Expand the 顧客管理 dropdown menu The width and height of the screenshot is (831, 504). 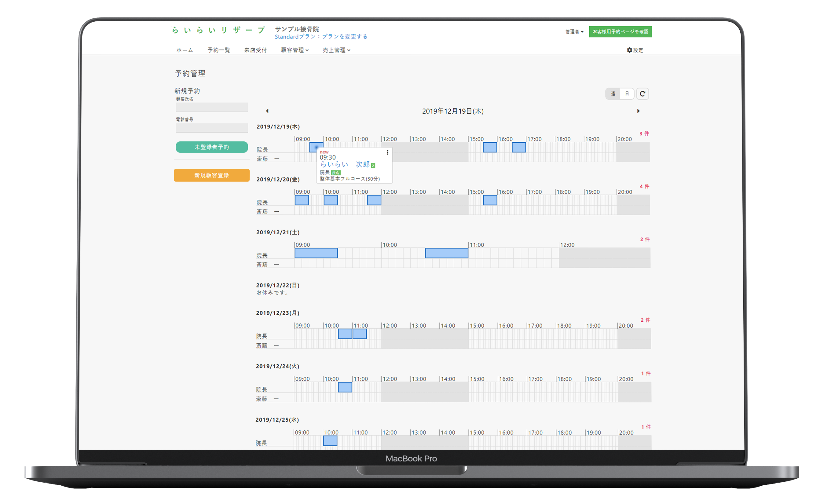point(295,50)
